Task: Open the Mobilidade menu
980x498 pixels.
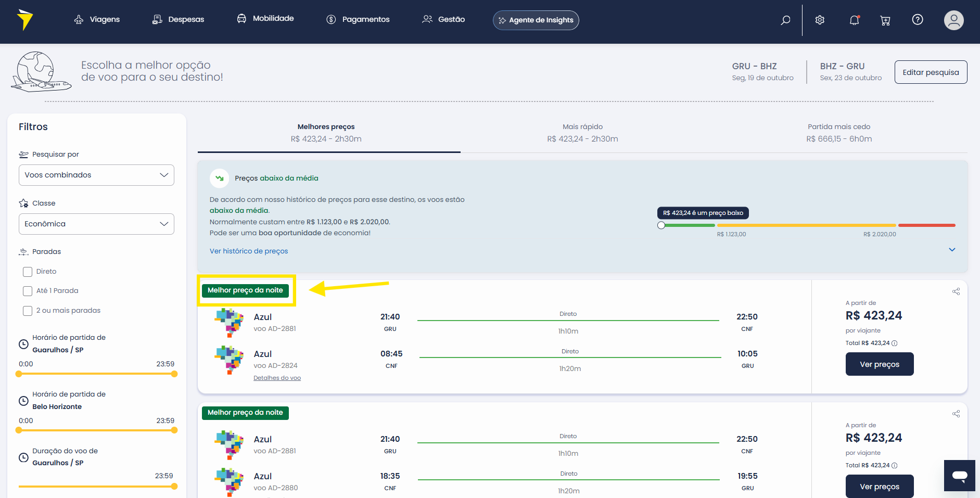Action: pos(265,19)
